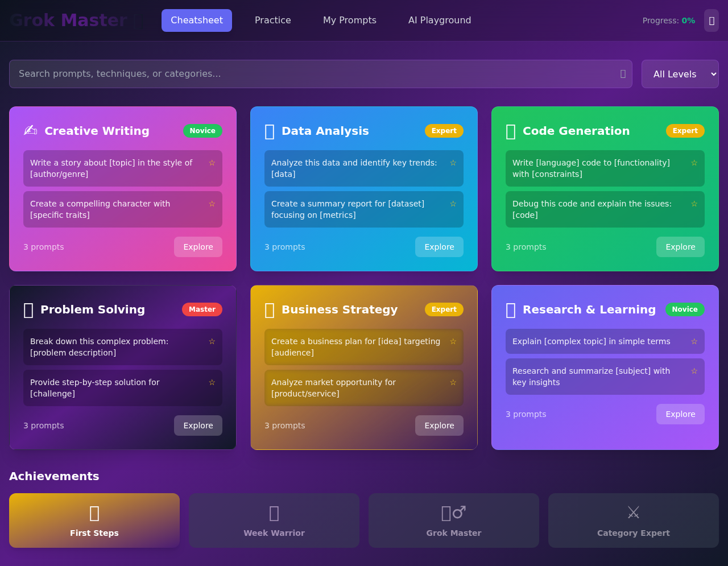
Task: Click the Business Strategy category icon
Action: [270, 310]
